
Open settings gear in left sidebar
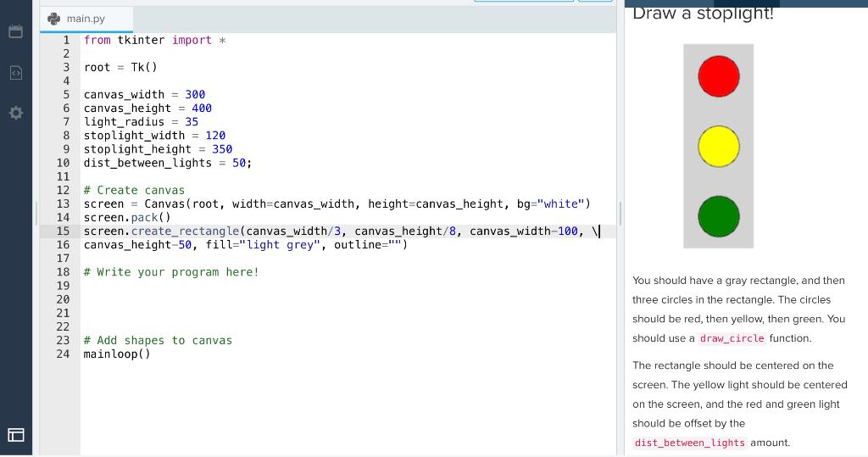(16, 113)
